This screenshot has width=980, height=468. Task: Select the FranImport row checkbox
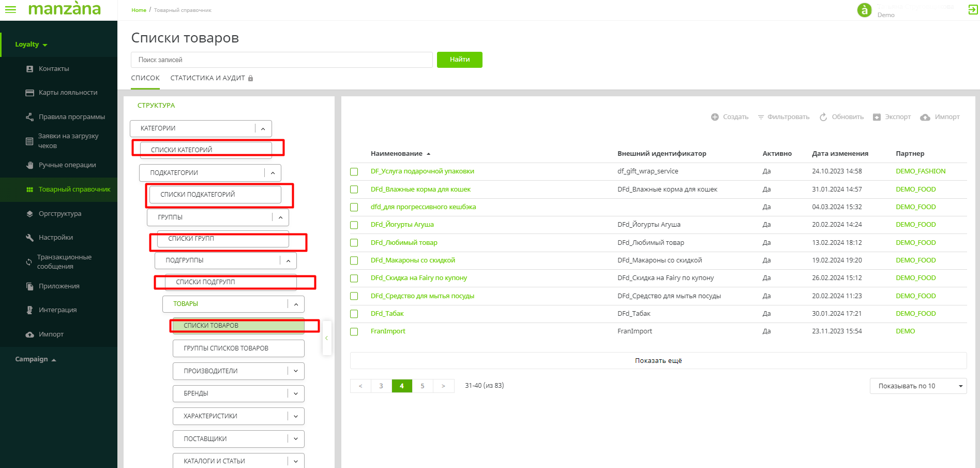click(x=354, y=331)
